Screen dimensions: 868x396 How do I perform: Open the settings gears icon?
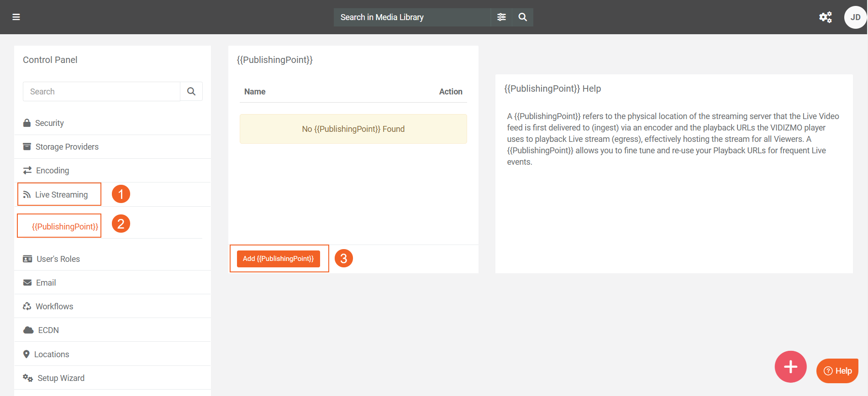point(825,17)
